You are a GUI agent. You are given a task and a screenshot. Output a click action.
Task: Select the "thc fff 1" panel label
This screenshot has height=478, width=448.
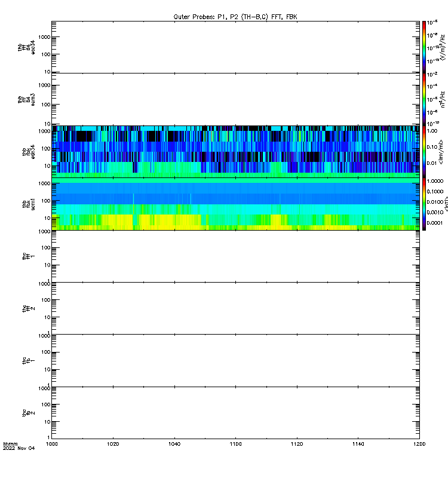pyautogui.click(x=29, y=256)
